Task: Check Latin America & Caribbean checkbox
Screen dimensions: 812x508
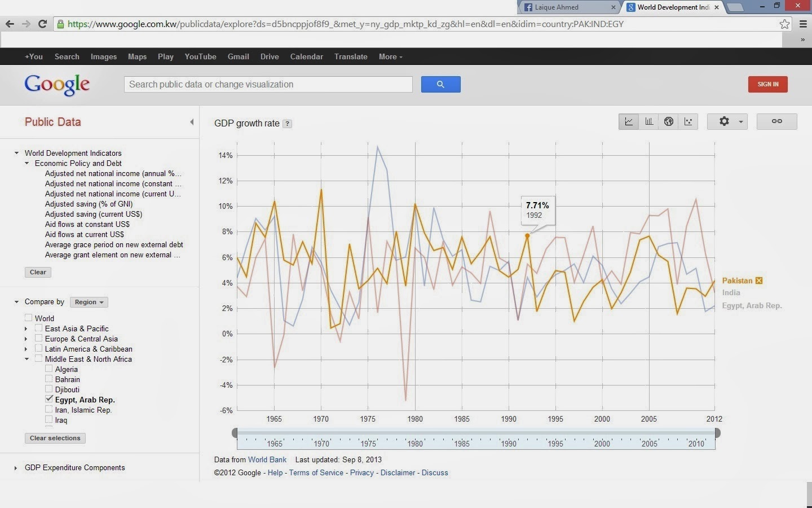Action: 38,348
